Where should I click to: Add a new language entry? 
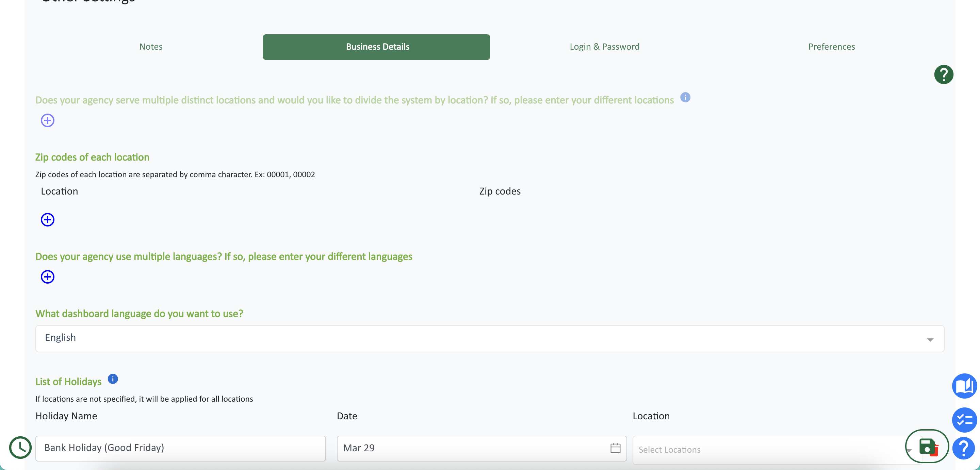[48, 277]
